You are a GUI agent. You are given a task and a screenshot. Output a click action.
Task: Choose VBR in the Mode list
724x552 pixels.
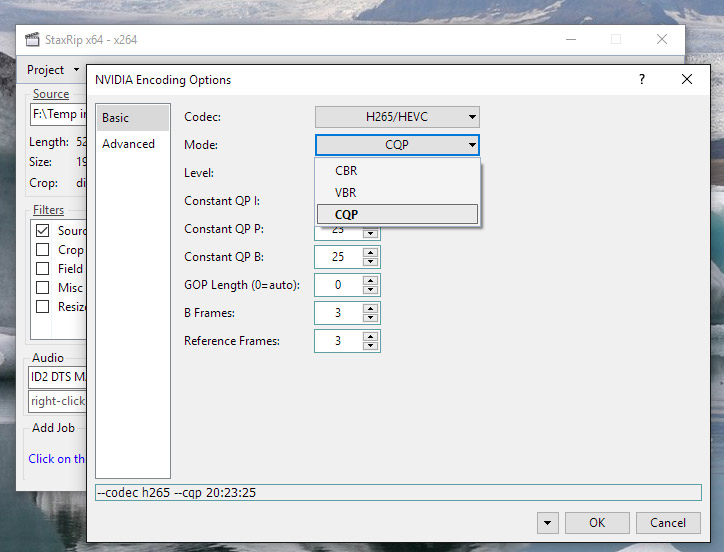(346, 193)
